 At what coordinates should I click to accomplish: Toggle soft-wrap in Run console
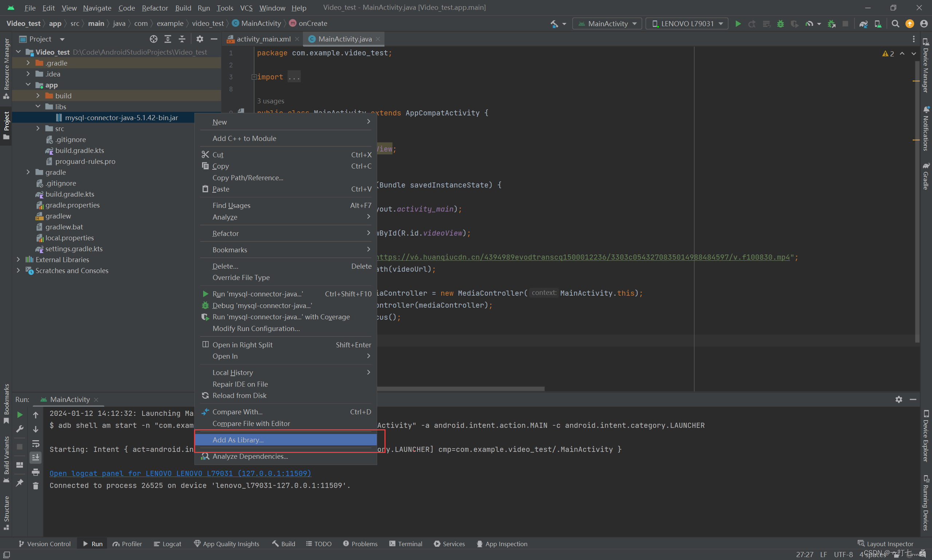tap(35, 443)
